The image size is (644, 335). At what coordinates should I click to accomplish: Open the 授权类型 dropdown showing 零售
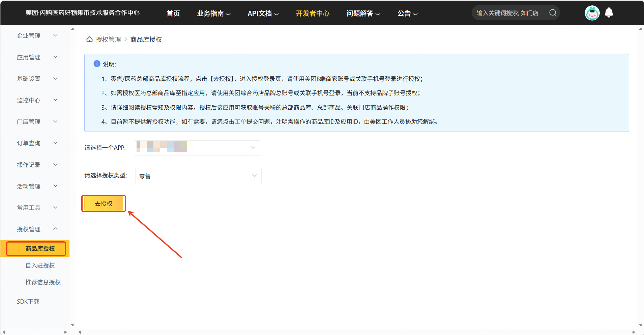point(198,175)
